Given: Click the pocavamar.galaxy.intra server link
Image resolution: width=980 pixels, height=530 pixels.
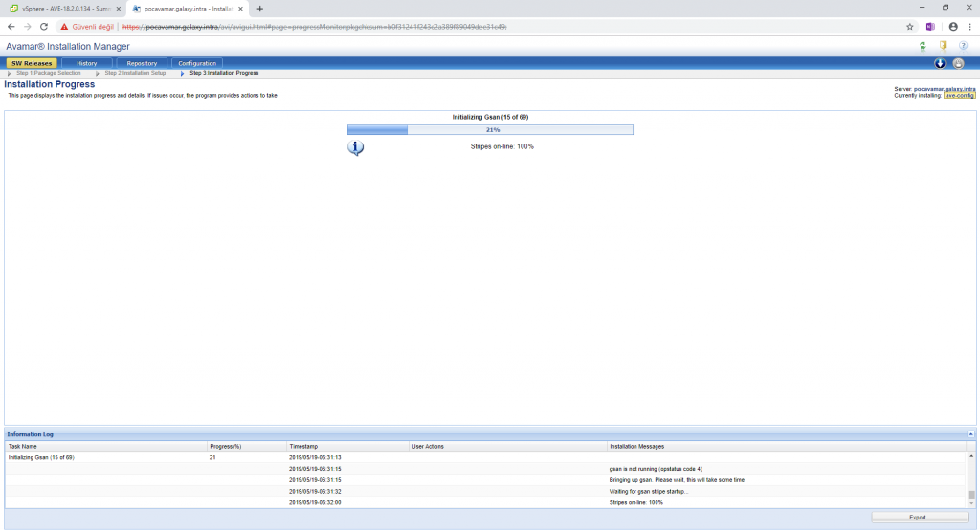Looking at the screenshot, I should point(945,89).
